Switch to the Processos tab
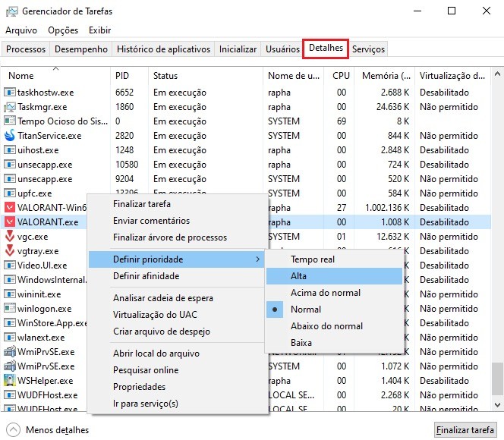 (x=26, y=49)
